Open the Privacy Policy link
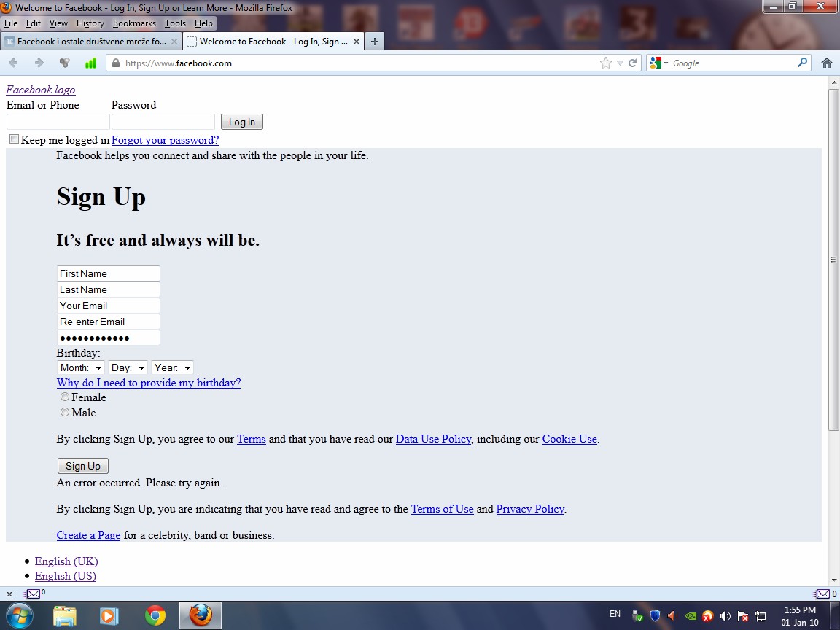 (530, 509)
